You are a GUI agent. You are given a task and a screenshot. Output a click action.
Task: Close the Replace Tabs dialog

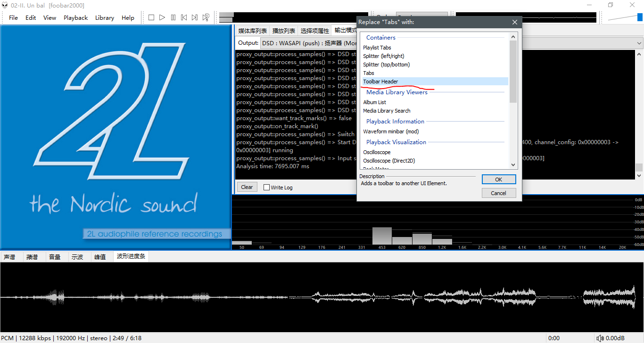point(515,22)
